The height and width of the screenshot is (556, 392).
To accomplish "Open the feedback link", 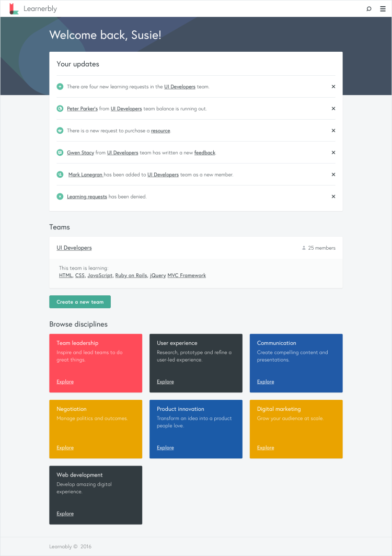I will 205,153.
